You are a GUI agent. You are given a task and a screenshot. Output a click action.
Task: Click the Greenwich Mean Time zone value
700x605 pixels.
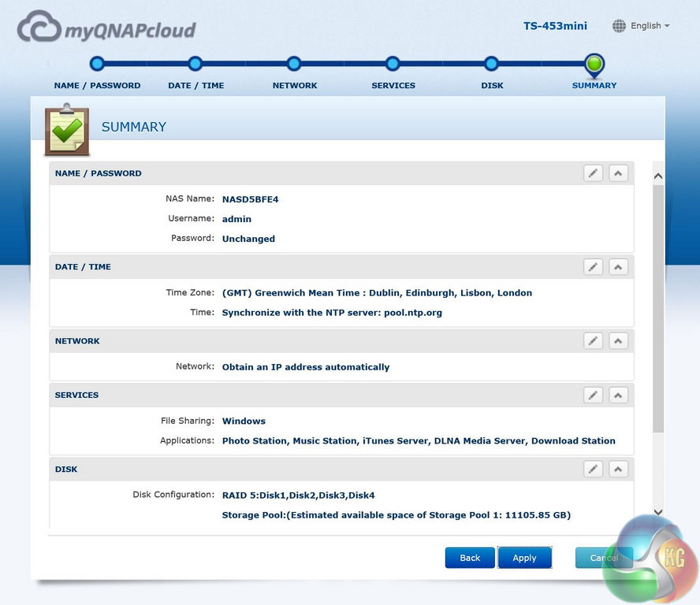pos(378,293)
